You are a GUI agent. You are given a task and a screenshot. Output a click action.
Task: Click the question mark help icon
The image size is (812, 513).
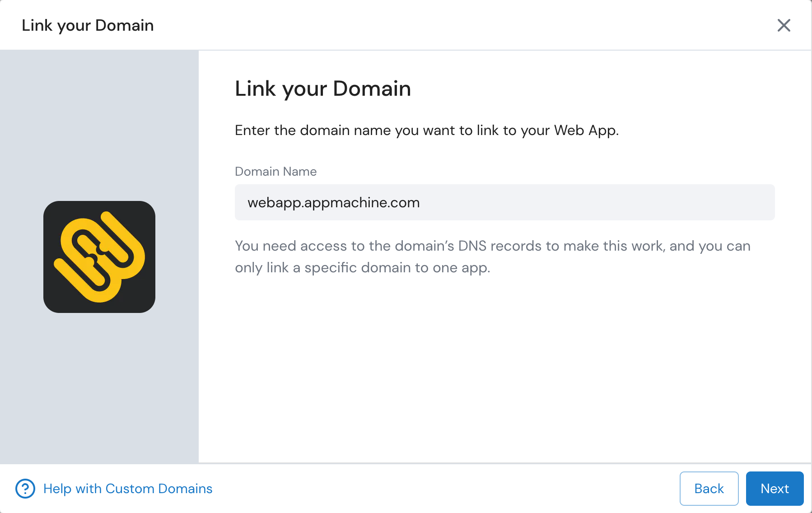click(x=25, y=489)
